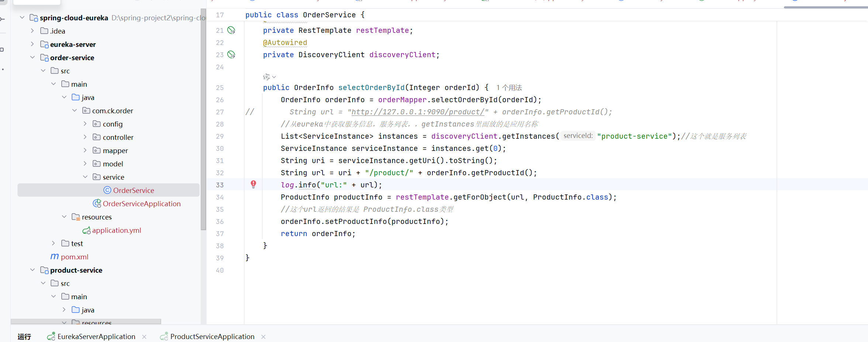Select the eureka-server module folder icon
This screenshot has width=868, height=342.
[x=44, y=44]
